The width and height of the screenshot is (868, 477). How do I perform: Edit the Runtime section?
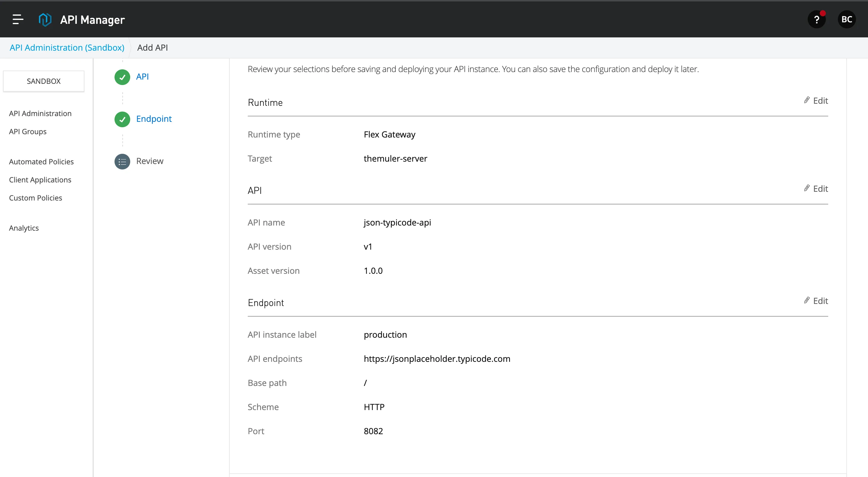[816, 100]
